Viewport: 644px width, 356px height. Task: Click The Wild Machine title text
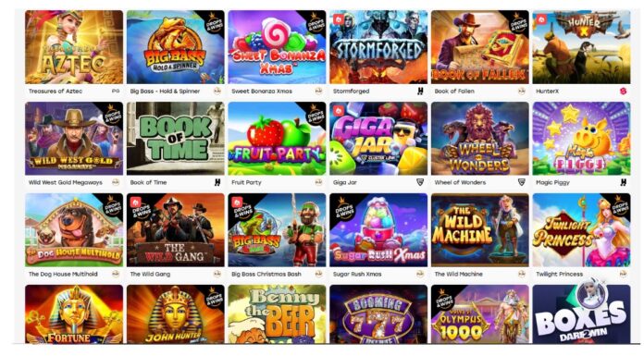pyautogui.click(x=458, y=274)
